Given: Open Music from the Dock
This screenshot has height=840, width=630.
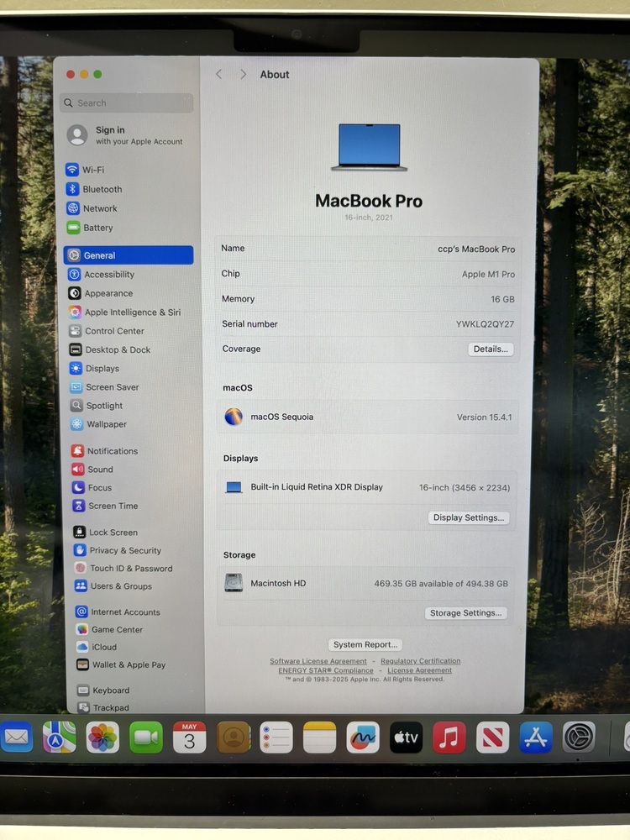Looking at the screenshot, I should (x=449, y=738).
